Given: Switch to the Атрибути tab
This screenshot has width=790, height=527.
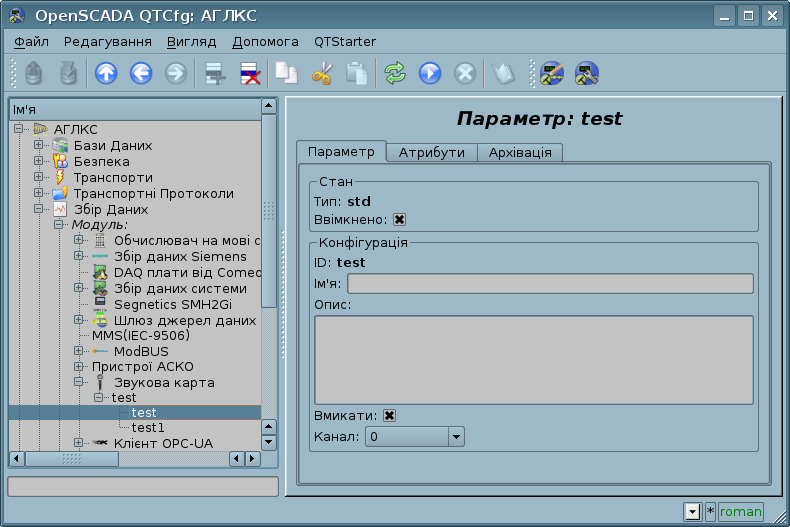Looking at the screenshot, I should pos(431,152).
